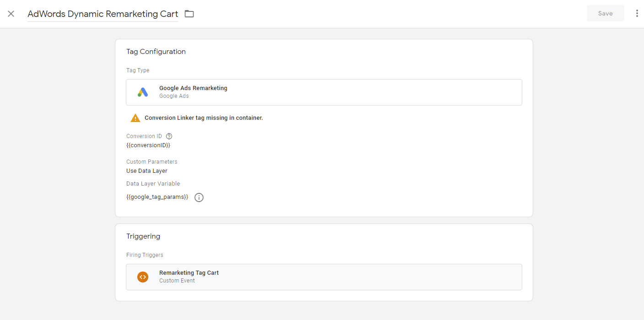Click the folder icon beside the tag name

(189, 14)
